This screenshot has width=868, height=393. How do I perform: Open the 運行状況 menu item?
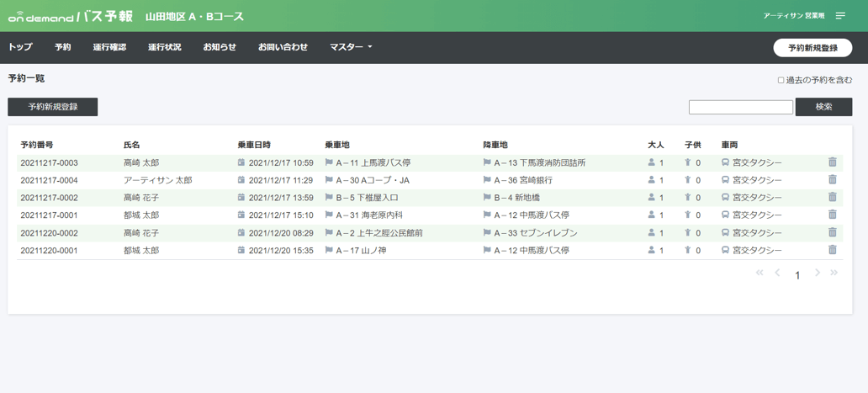(164, 47)
